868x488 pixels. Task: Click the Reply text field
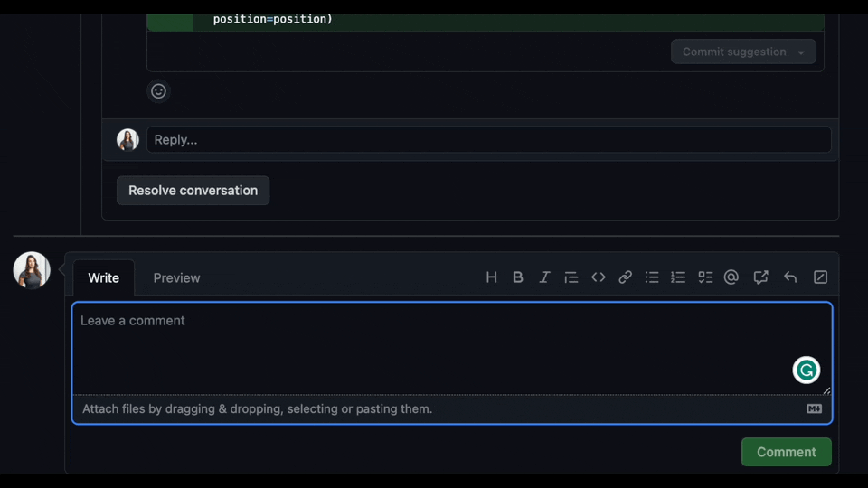point(488,140)
